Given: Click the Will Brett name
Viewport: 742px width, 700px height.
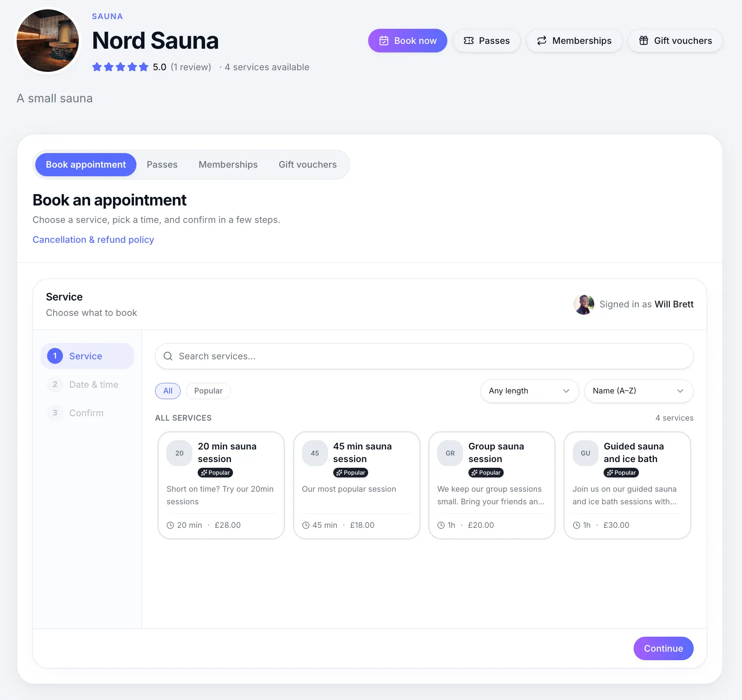Looking at the screenshot, I should pyautogui.click(x=674, y=304).
